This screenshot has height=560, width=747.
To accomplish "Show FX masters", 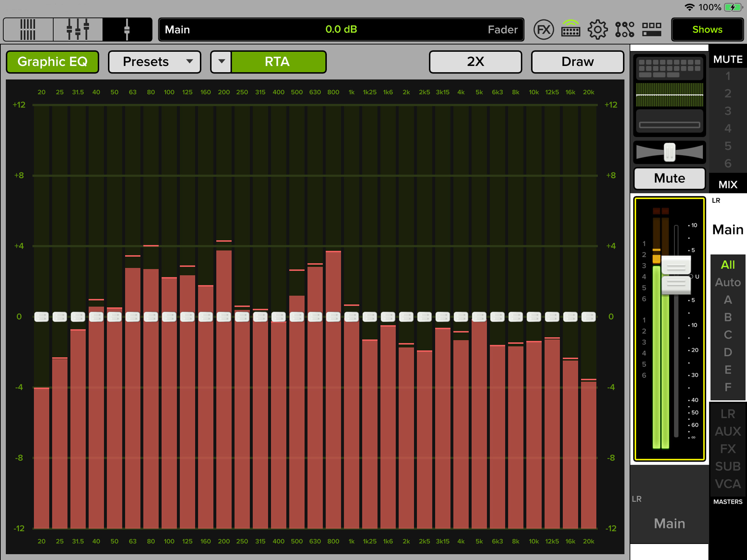I will 728,449.
